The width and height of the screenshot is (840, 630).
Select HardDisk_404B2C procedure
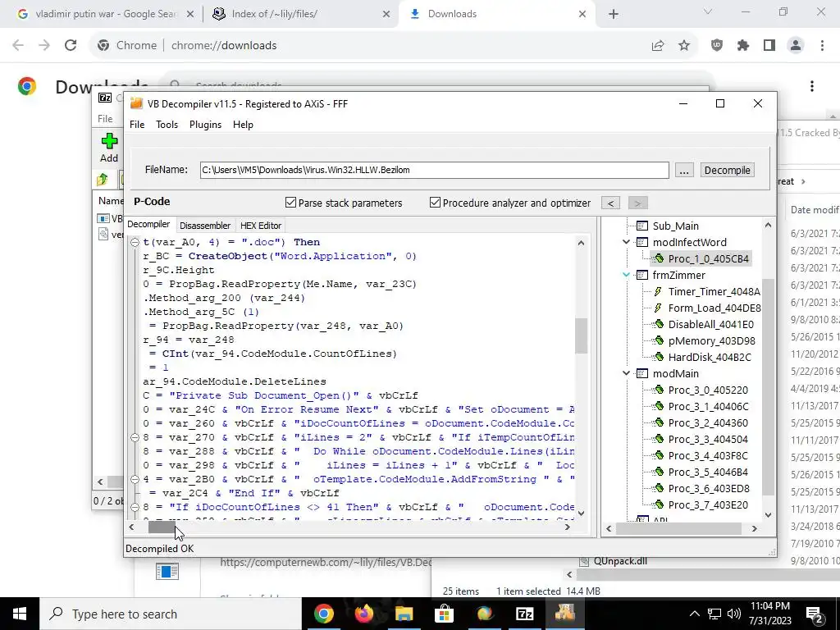coord(710,358)
